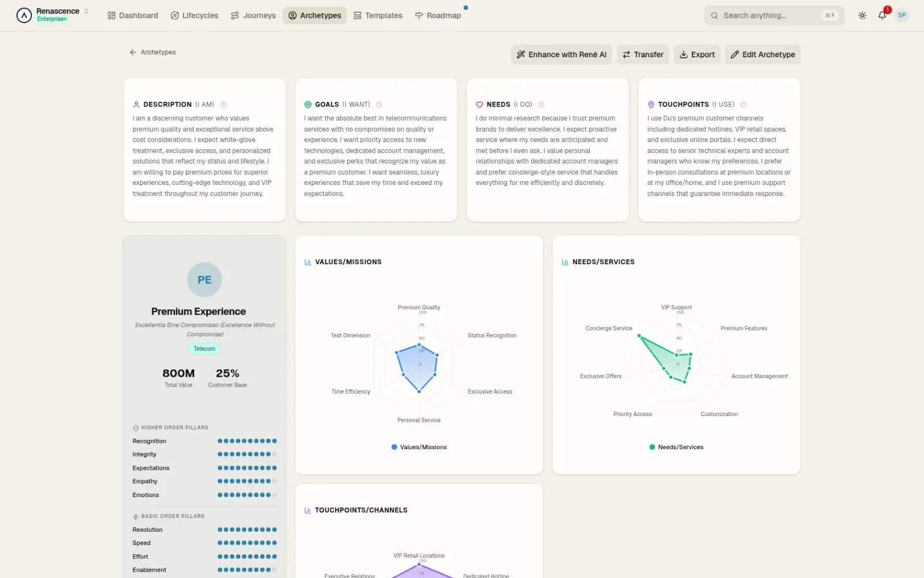Focus the Search anything field
Image resolution: width=924 pixels, height=578 pixels.
coord(774,16)
